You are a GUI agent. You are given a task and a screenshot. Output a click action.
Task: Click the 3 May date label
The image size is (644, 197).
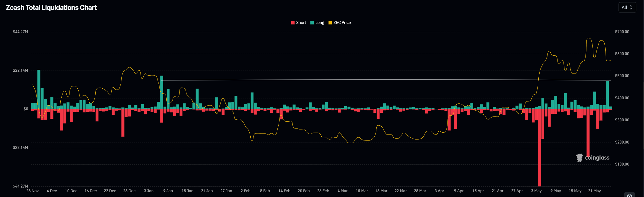[536, 191]
